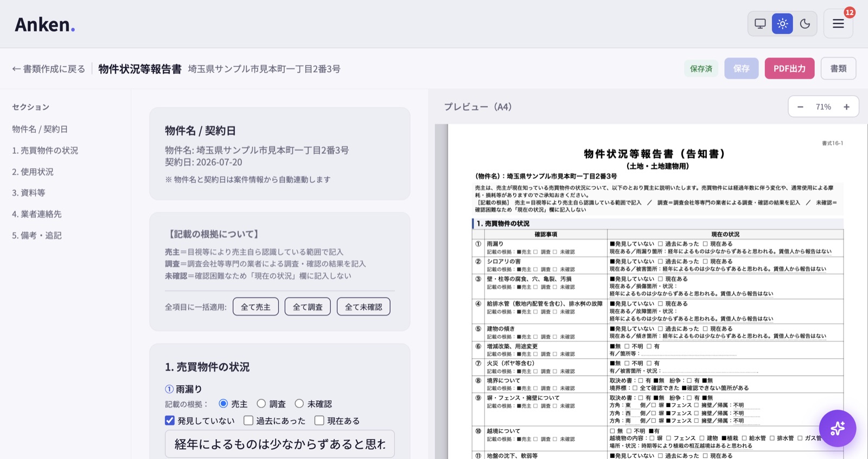Click the プレビュー（A4） label
Screen dimensions: 868x459
tap(478, 107)
